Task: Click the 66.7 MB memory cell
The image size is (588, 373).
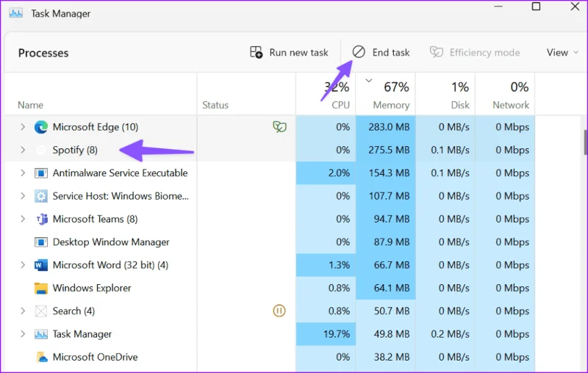Action: (x=385, y=265)
